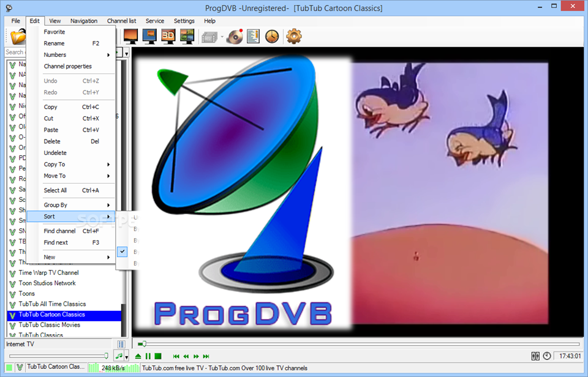Screen dimensions: 588x377
Task: Click the orange TV screen toolbar icon
Action: click(130, 36)
